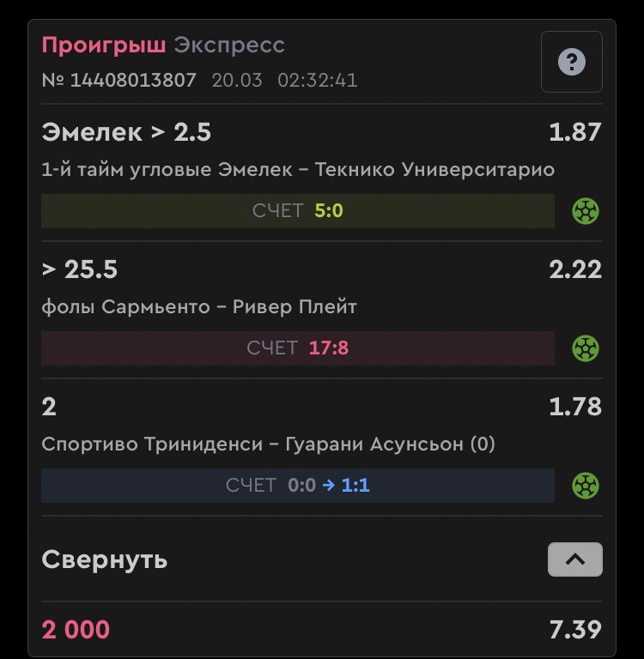
Task: Click soccer ball icon beside 1:1 score
Action: coord(586,486)
